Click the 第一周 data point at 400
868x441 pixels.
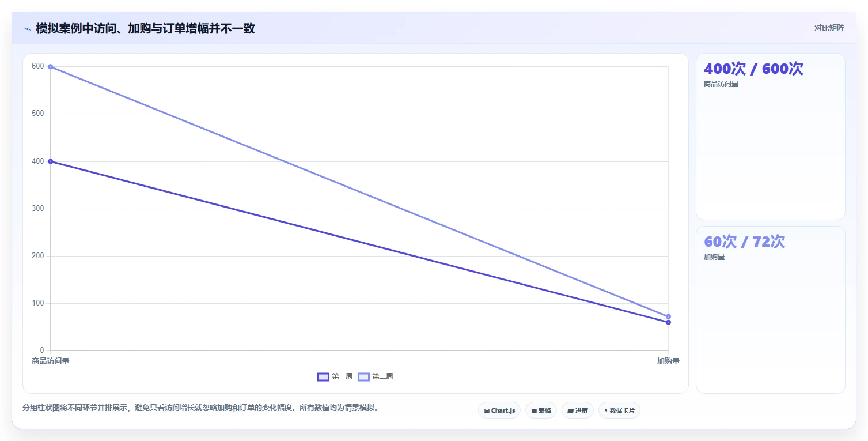click(x=51, y=161)
